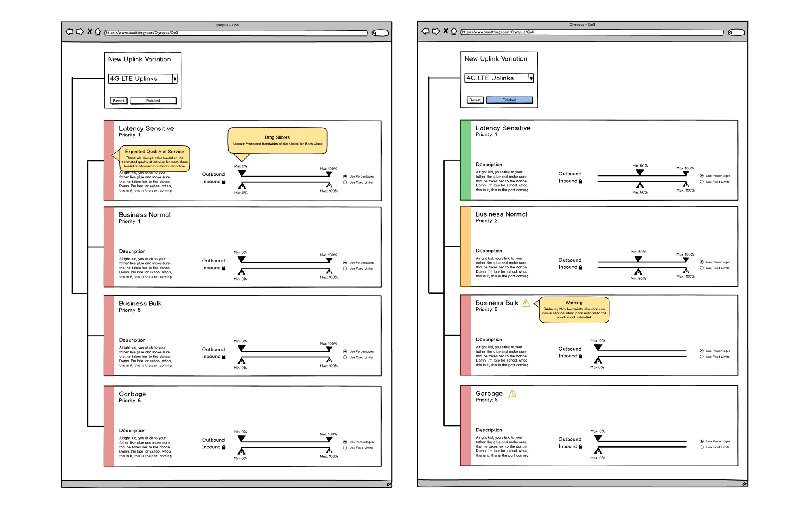Click Revert button in right window
Screen dimensions: 812x511
[x=475, y=100]
